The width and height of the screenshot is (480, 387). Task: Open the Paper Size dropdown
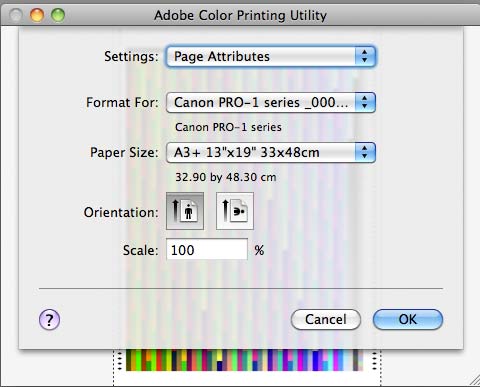271,152
